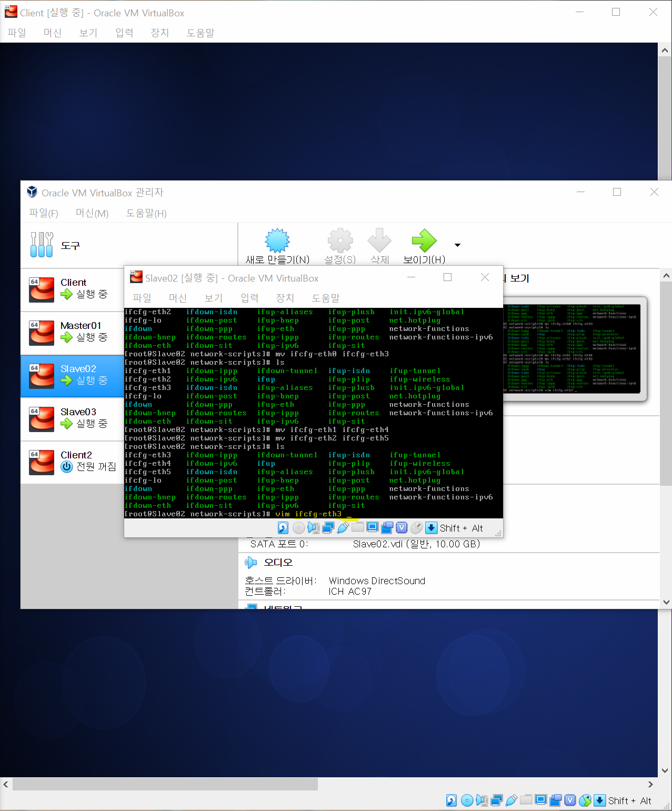Viewport: 672px width, 811px height.
Task: Click display indicator in Client window status bar
Action: pos(541,800)
